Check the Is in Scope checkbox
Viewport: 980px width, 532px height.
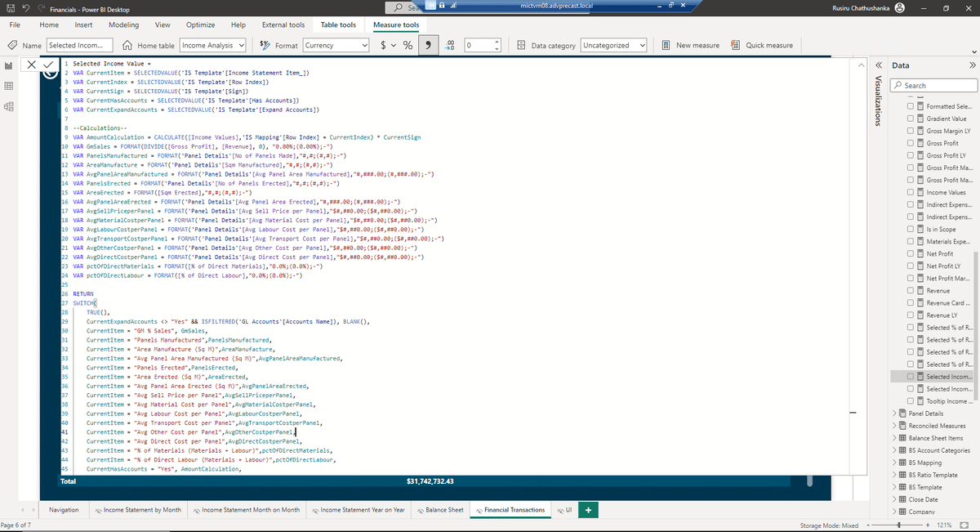(x=910, y=230)
